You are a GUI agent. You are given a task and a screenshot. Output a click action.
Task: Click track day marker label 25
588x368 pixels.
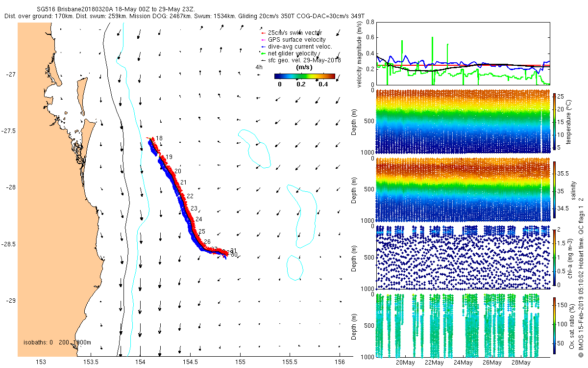pyautogui.click(x=201, y=231)
